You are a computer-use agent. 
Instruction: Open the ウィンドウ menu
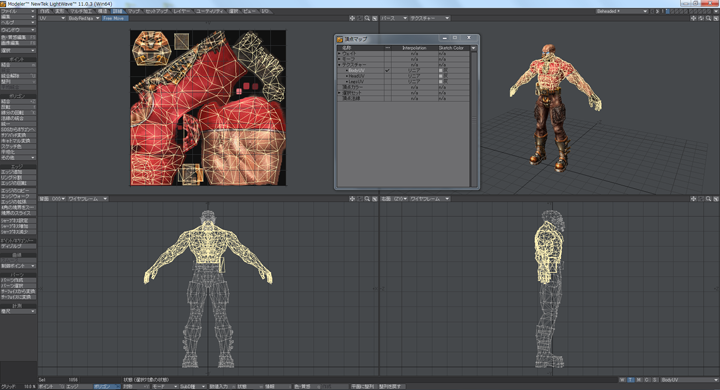click(18, 30)
